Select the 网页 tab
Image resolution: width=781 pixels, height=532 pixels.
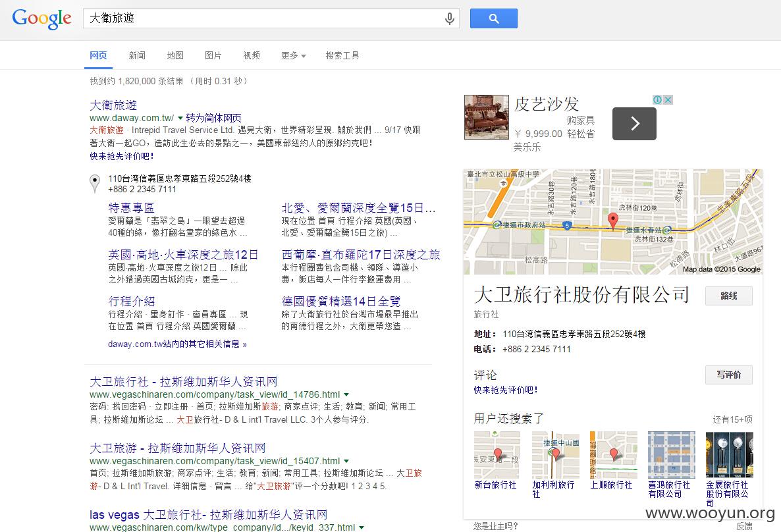pyautogui.click(x=98, y=55)
